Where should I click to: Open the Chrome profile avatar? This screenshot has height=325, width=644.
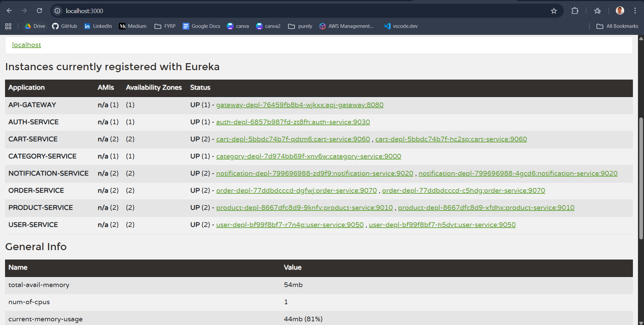(620, 11)
